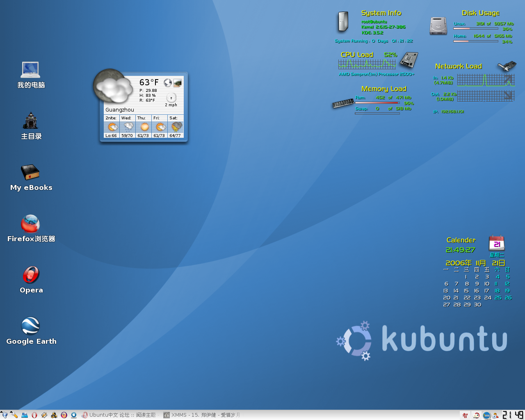The image size is (525, 420).
Task: Click the System Info heading
Action: 381,13
